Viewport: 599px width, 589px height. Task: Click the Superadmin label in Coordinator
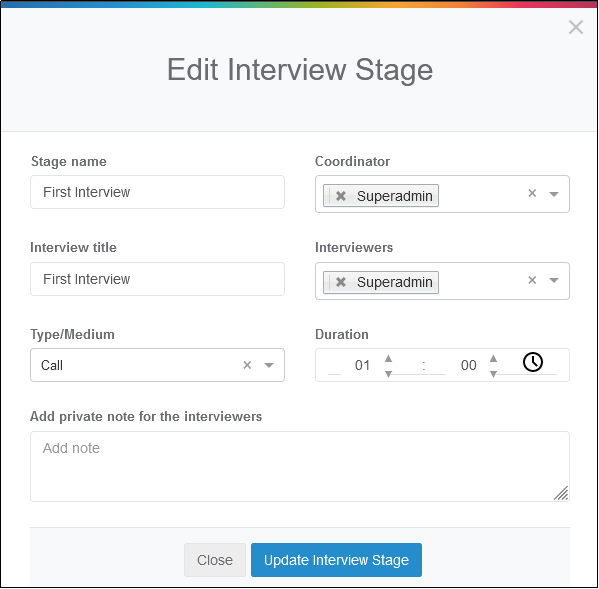(395, 196)
